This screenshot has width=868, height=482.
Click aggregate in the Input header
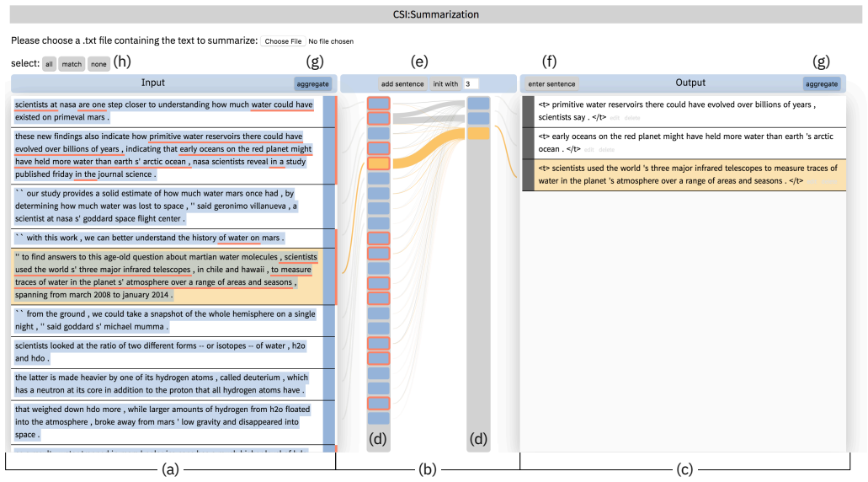pos(313,83)
